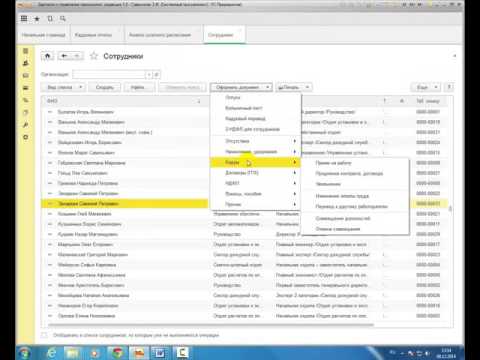Open the percent icon Налоги и взносы
The image size is (480, 360).
(x=26, y=100)
